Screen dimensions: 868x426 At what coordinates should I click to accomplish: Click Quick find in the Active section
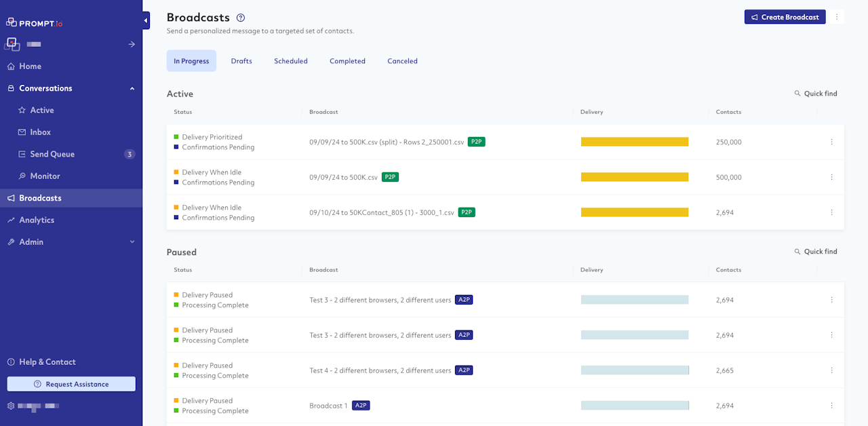coord(816,94)
